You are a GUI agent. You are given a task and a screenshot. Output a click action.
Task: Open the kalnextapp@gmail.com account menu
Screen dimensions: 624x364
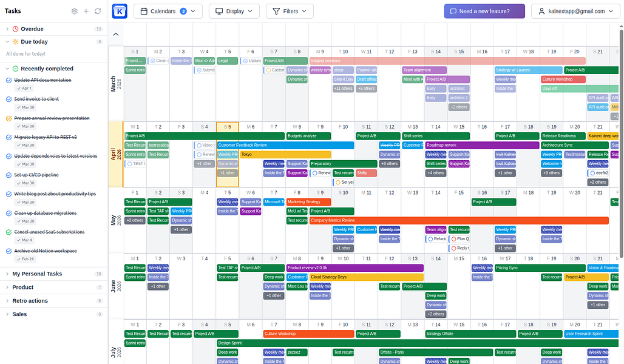point(575,11)
